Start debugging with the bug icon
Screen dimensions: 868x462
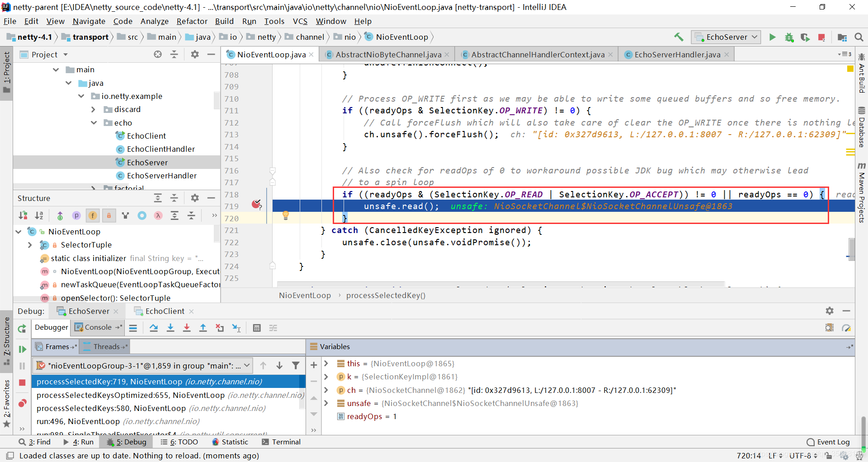[789, 37]
